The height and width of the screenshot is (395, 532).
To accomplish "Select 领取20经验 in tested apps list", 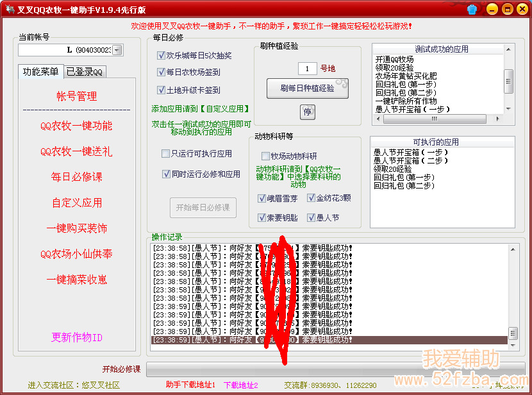I will (x=394, y=67).
